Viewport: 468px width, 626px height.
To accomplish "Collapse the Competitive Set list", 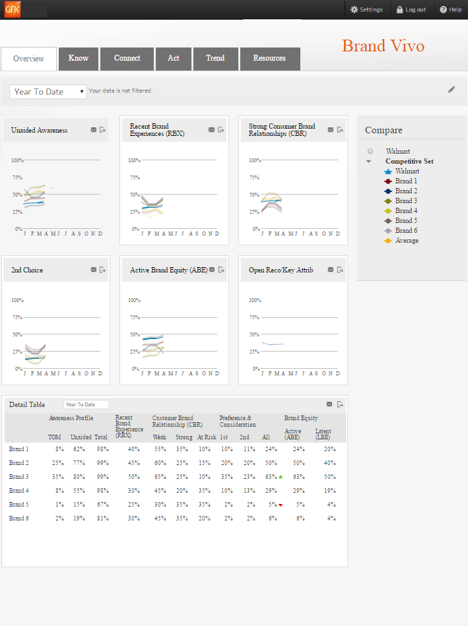I will 369,161.
